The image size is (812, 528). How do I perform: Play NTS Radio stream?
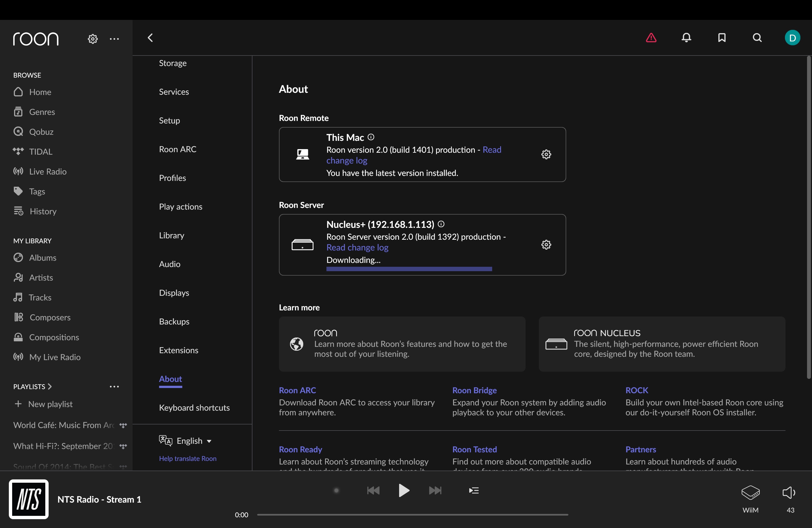(x=404, y=490)
